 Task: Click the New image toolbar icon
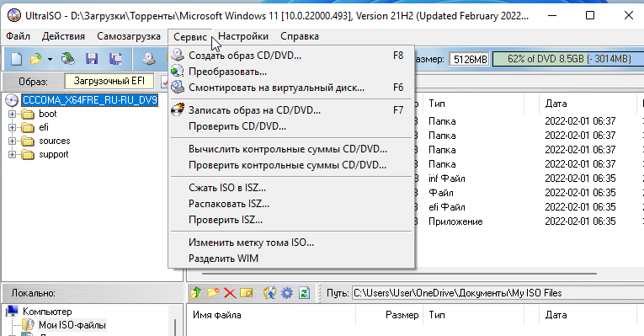pyautogui.click(x=17, y=59)
